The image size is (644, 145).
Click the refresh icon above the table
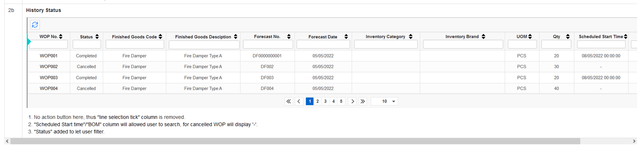[35, 25]
